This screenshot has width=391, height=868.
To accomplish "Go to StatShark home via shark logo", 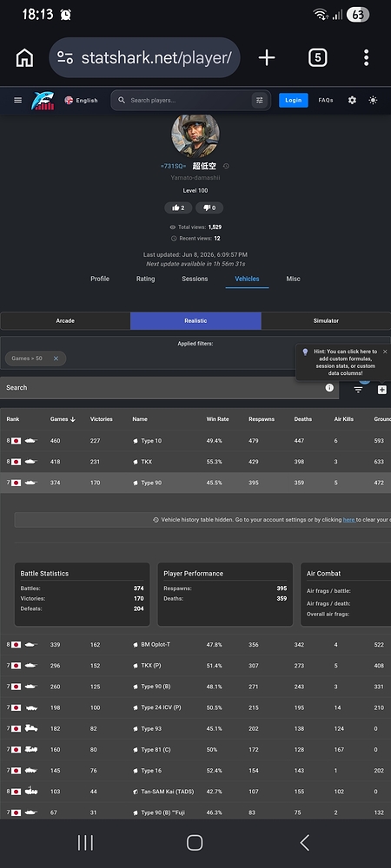I will click(43, 100).
